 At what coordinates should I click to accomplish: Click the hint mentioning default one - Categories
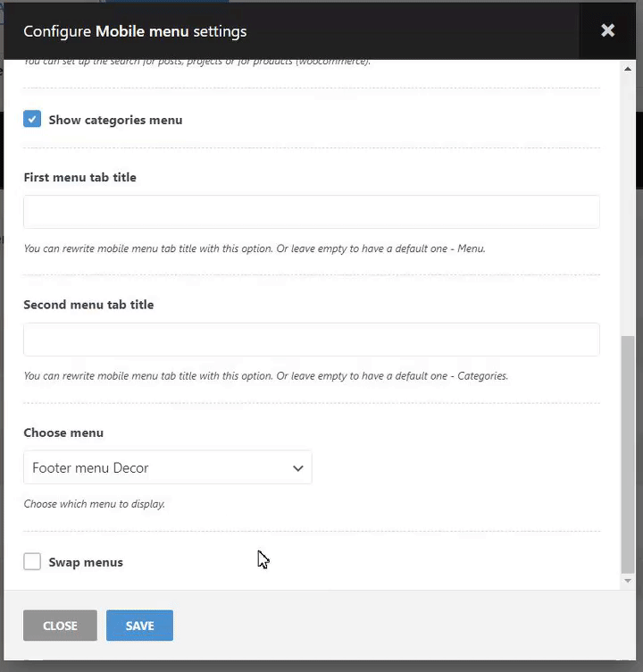[x=265, y=376]
